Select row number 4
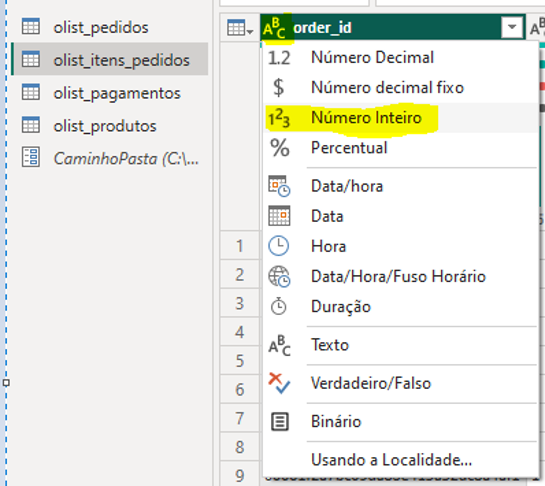 pos(240,332)
